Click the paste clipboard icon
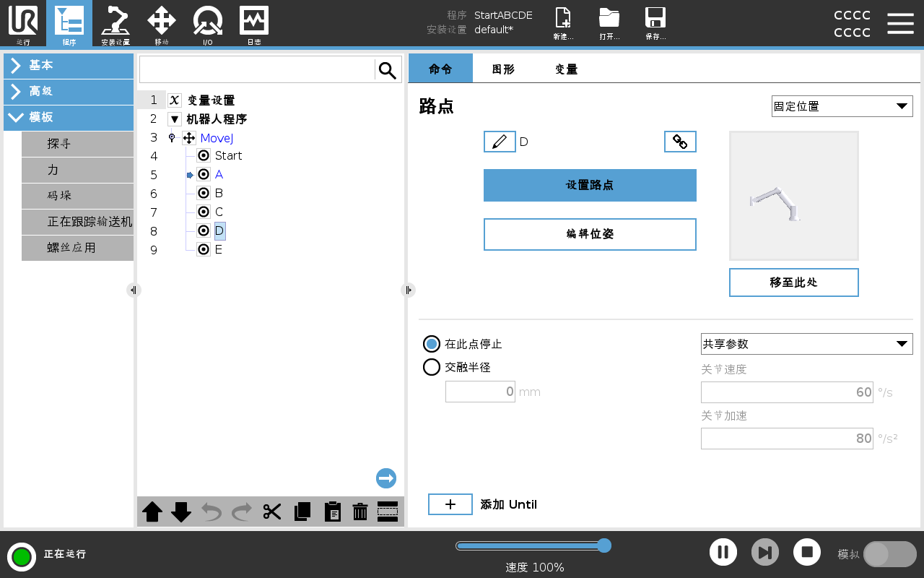This screenshot has height=578, width=924. click(332, 512)
